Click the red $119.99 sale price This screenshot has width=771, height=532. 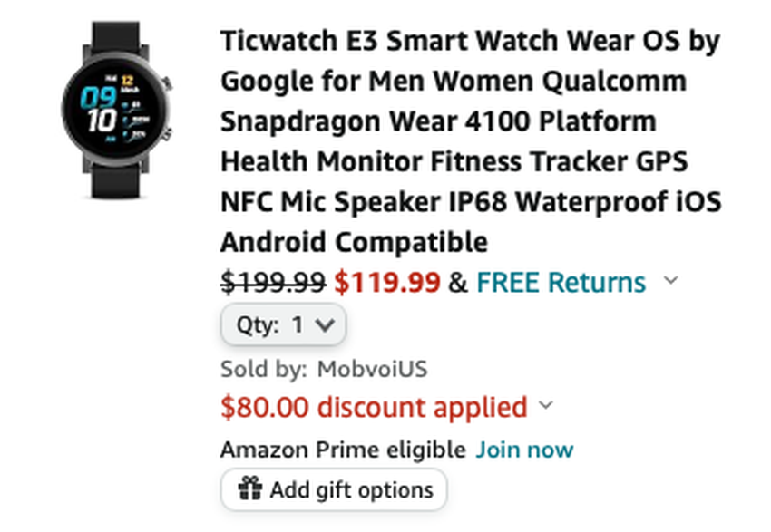387,283
